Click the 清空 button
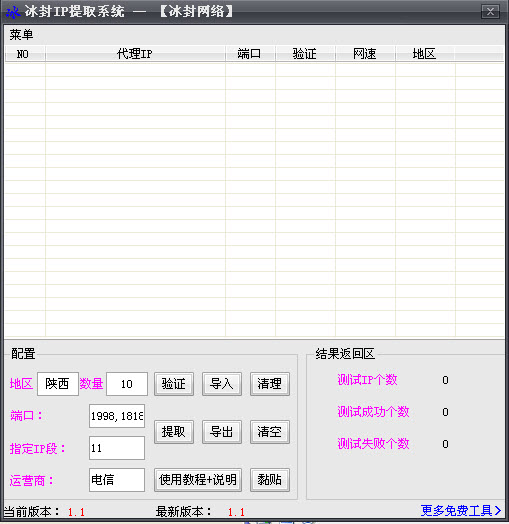509x524 pixels. point(270,432)
